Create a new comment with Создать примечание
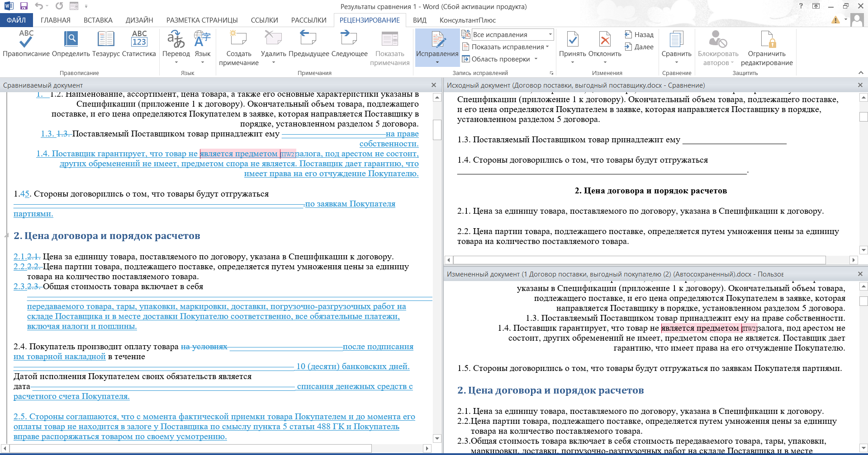Image resolution: width=868 pixels, height=455 pixels. click(239, 48)
